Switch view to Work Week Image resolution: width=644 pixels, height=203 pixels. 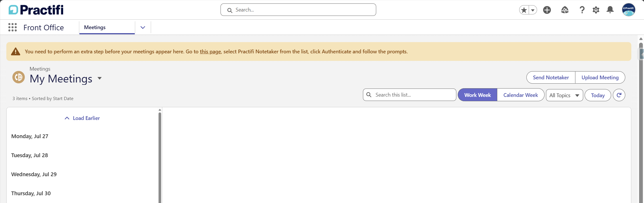[x=477, y=95]
